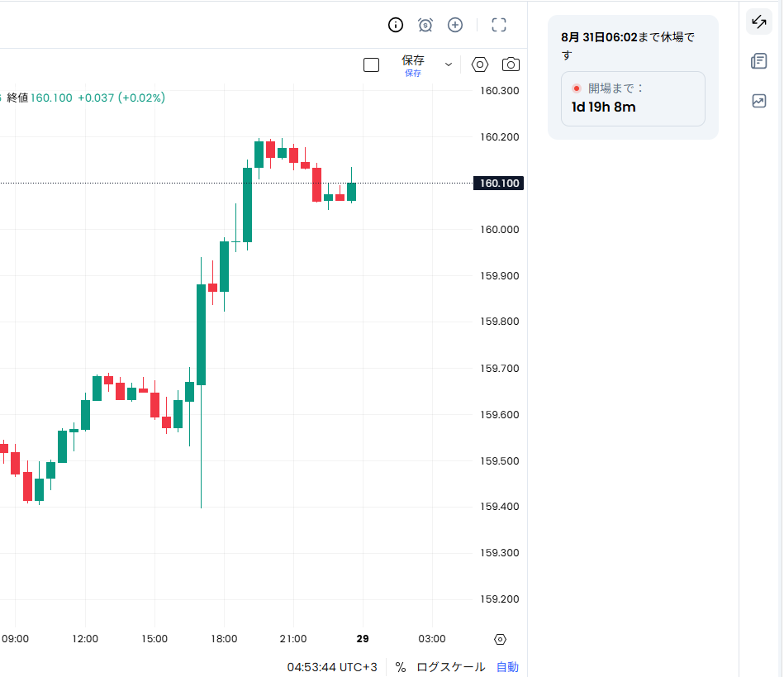Viewport: 784px width, 677px height.
Task: Open timezone menu 04:53:44 UTC+3
Action: [332, 667]
